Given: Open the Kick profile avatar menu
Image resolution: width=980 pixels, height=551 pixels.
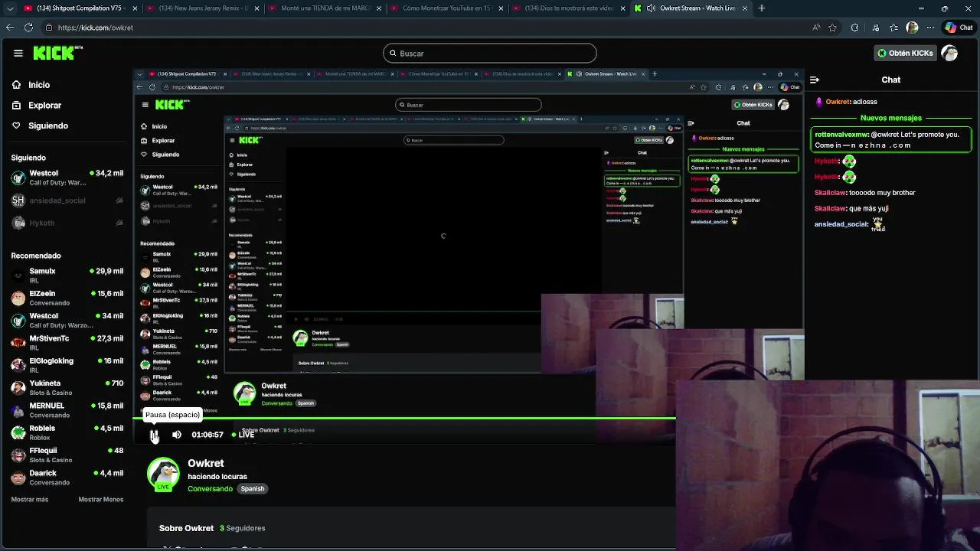Looking at the screenshot, I should pyautogui.click(x=949, y=53).
